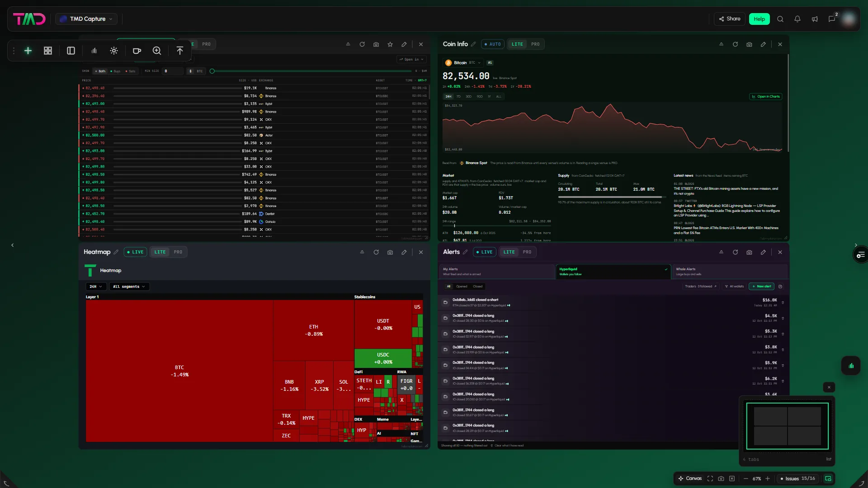Switch Alerts panel to LITE mode

(509, 252)
